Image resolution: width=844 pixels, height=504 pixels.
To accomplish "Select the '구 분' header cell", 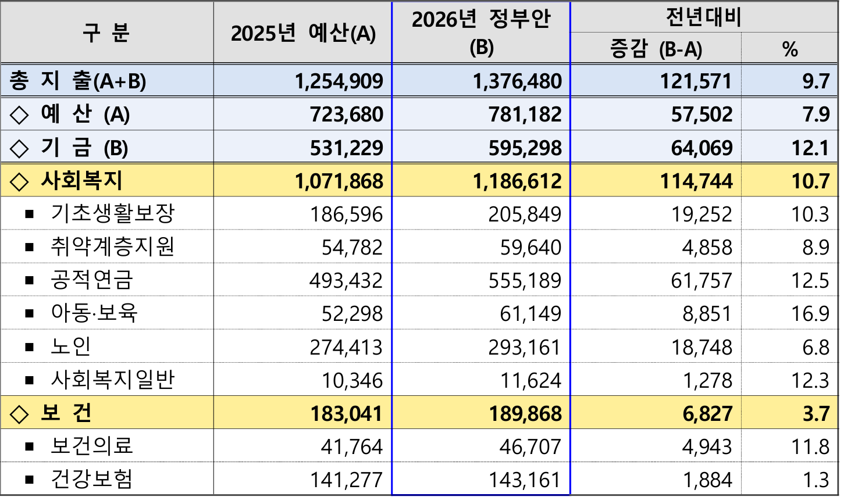I will coord(106,33).
